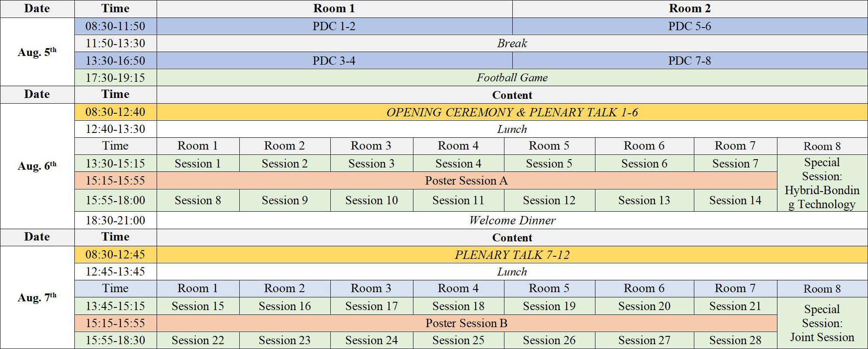Select the Session 21 cell
Viewport: 868px width, 349px height.
point(735,306)
